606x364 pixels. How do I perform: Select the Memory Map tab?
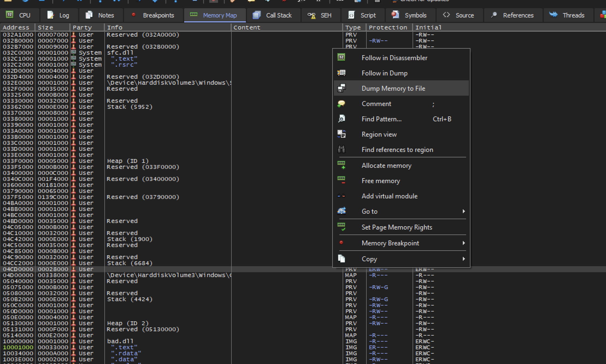[215, 15]
